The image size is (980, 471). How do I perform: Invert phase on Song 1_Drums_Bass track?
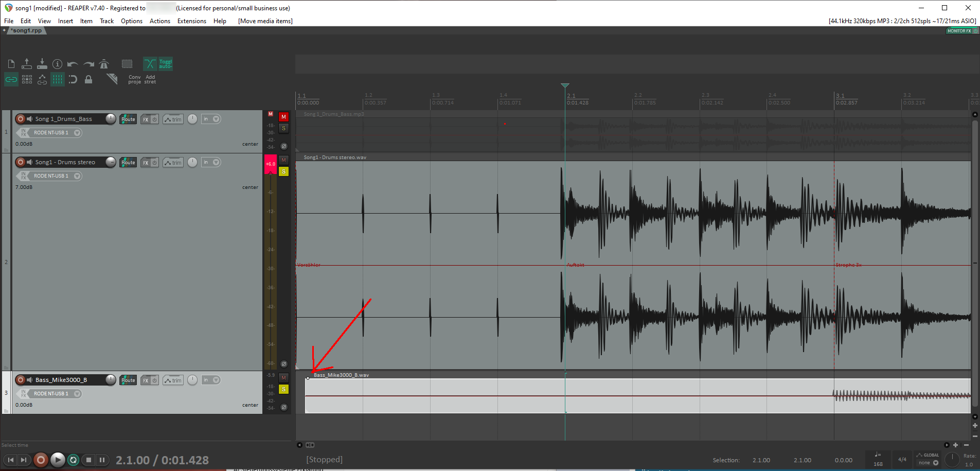point(283,146)
